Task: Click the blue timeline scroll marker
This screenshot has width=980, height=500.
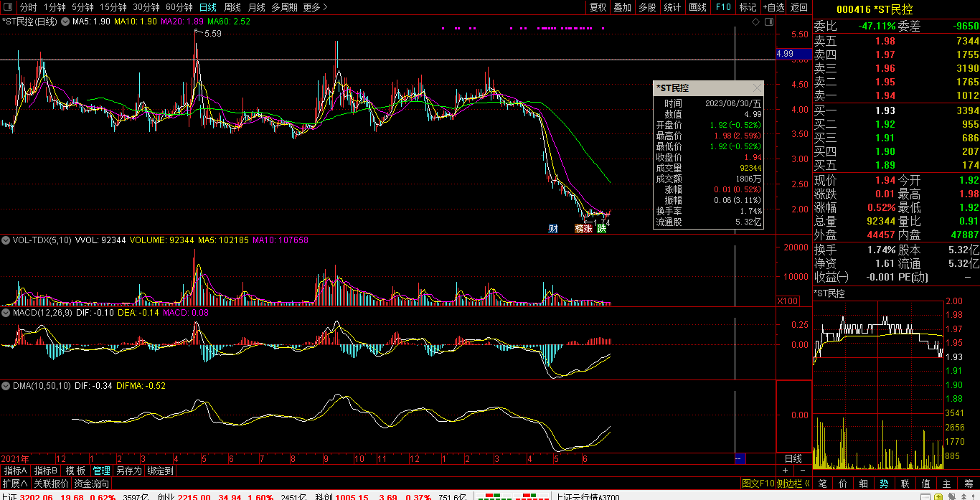Action: (x=740, y=458)
